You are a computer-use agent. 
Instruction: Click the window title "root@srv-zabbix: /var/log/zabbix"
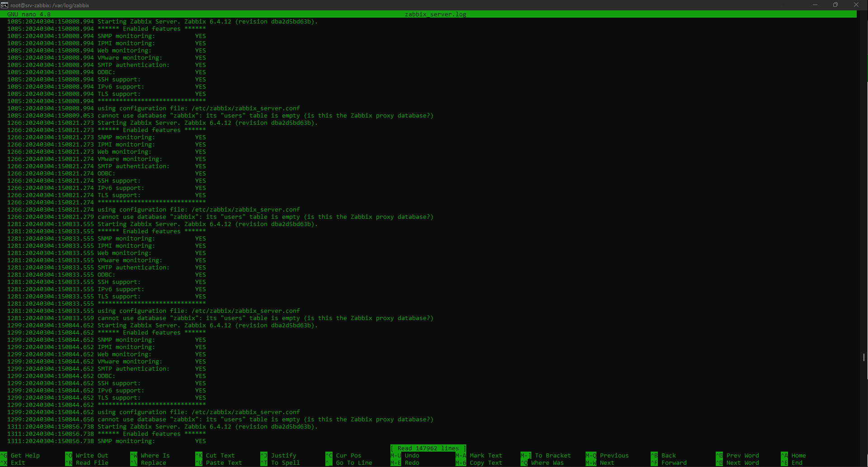tap(50, 5)
